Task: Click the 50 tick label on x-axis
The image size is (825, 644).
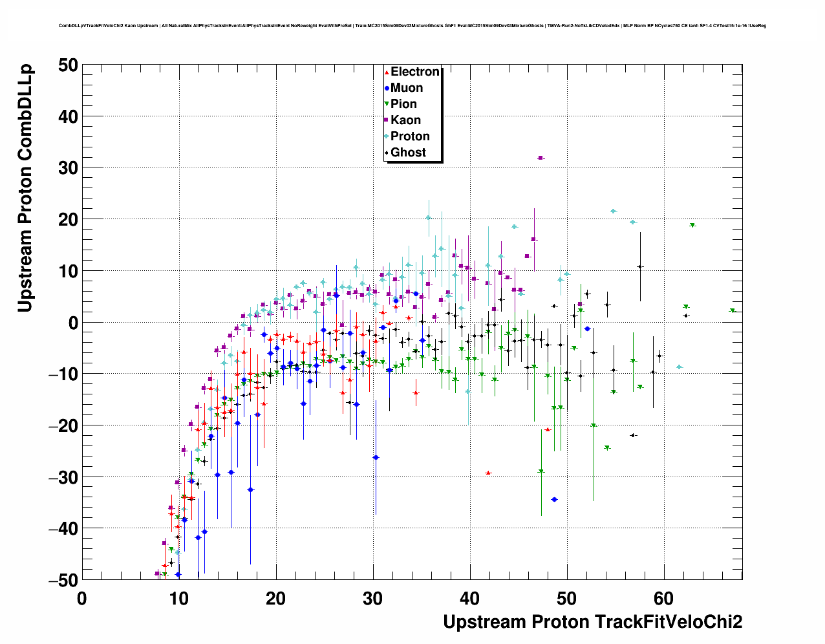Action: click(x=567, y=598)
